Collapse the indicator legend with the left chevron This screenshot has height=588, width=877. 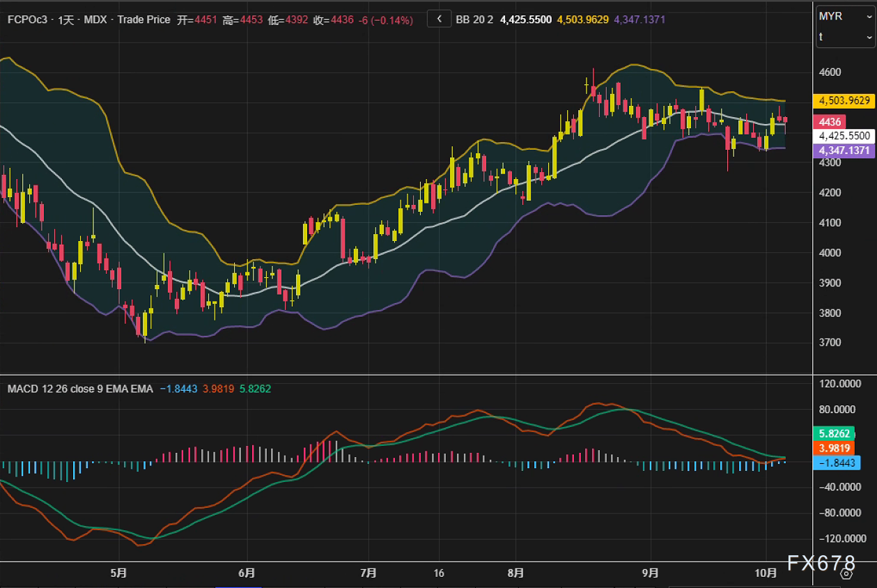click(x=439, y=20)
